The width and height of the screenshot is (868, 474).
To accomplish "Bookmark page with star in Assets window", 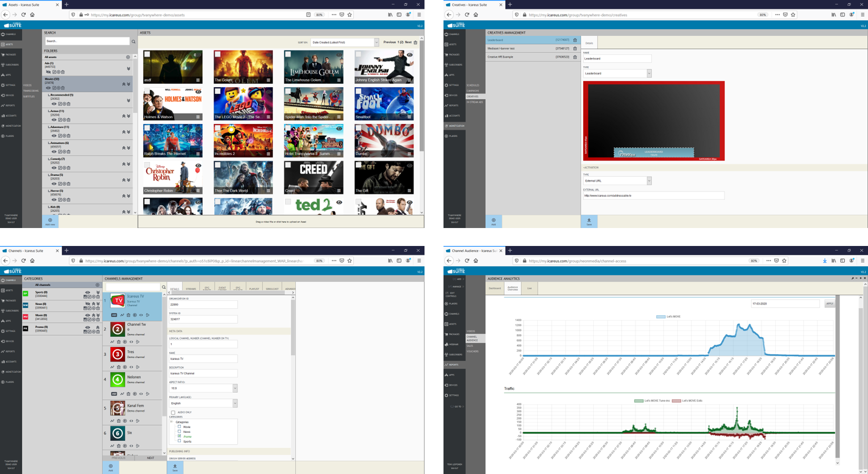I will tap(350, 15).
